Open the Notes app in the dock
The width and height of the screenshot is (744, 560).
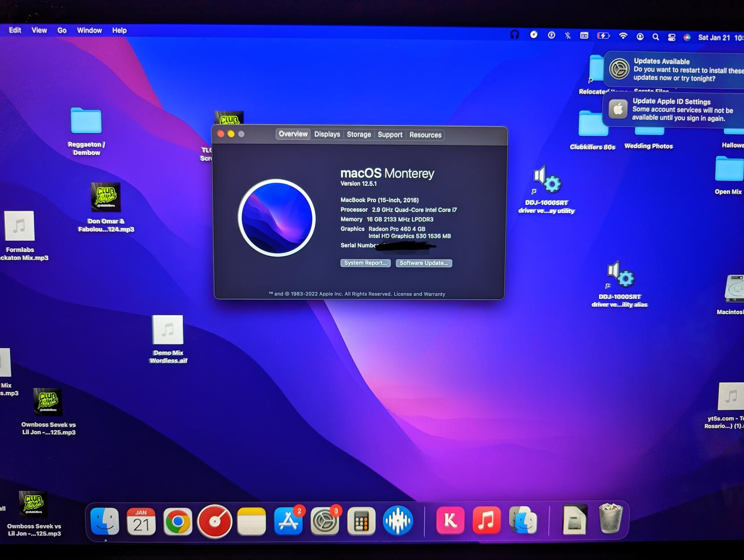tap(251, 521)
